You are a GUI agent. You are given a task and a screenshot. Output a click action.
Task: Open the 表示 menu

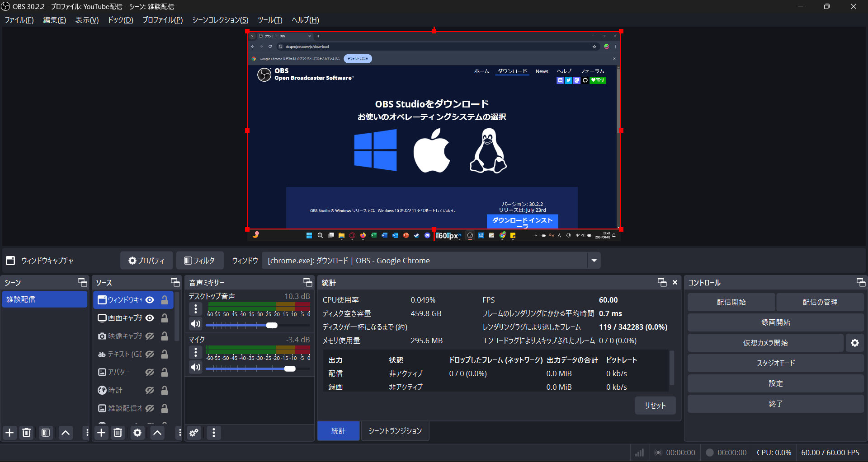point(87,20)
